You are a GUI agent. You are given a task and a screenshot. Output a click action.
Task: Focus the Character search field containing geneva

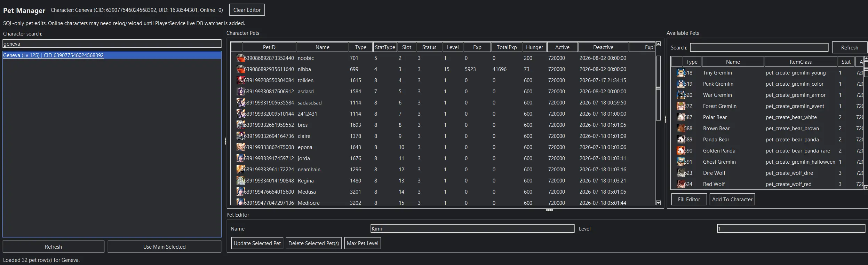(112, 44)
